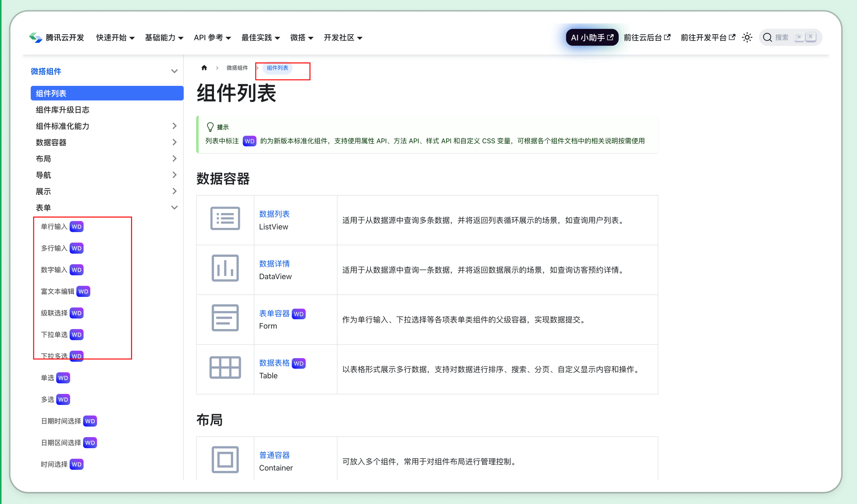
Task: Open the 数据详情 component link
Action: [x=274, y=264]
